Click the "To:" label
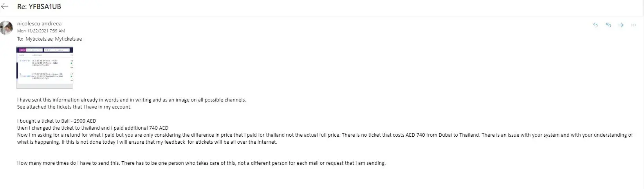This screenshot has width=644, height=189. pos(20,39)
